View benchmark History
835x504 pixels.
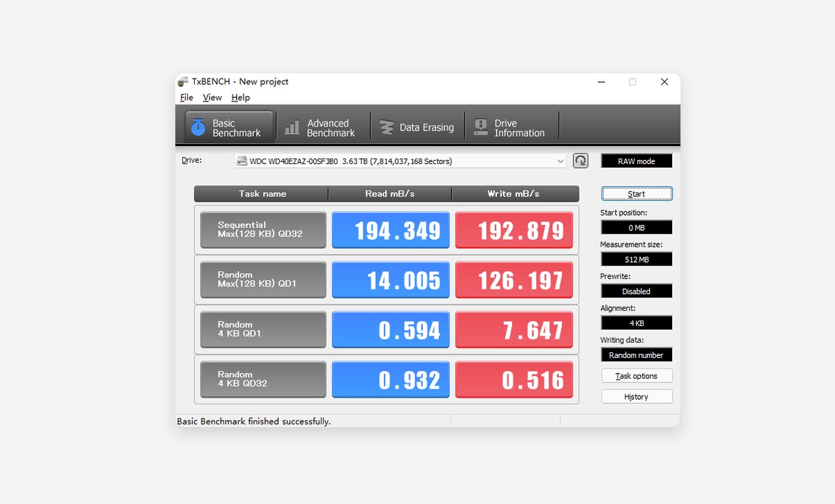(x=636, y=397)
